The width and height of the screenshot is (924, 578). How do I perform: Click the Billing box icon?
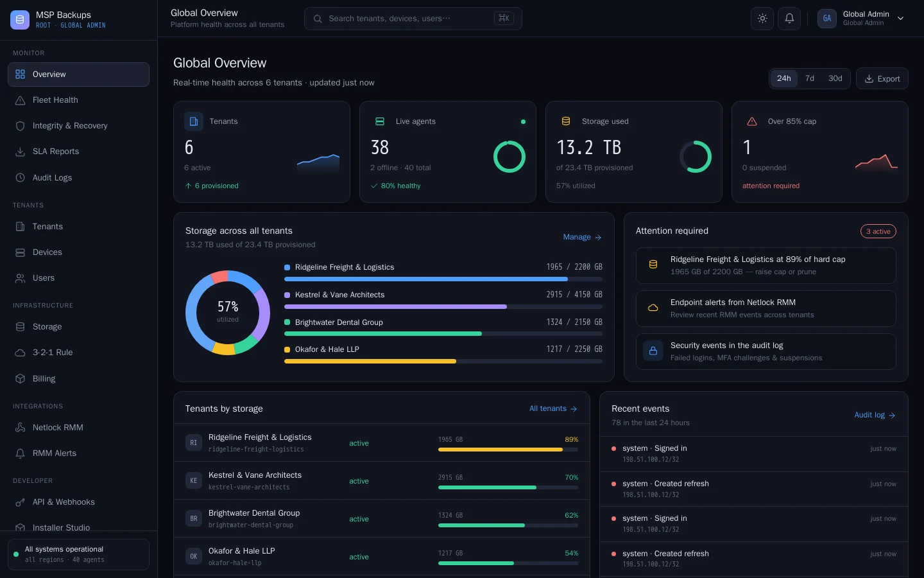click(20, 379)
